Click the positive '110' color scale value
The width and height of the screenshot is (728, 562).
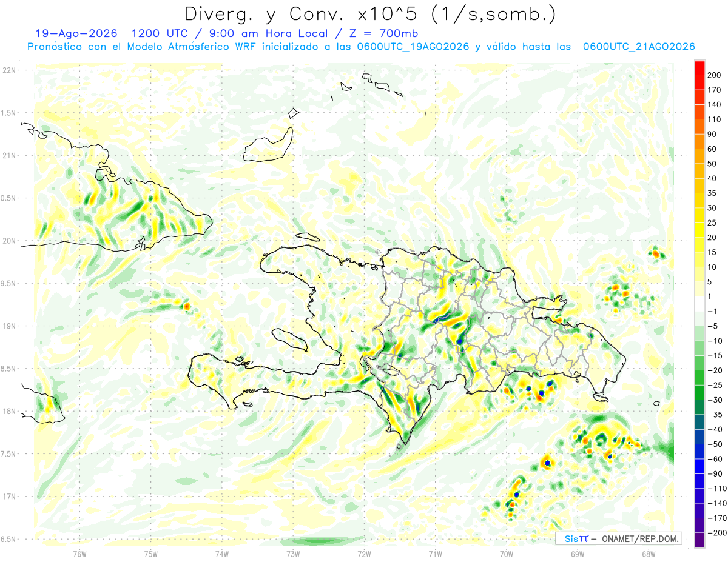[x=714, y=119]
